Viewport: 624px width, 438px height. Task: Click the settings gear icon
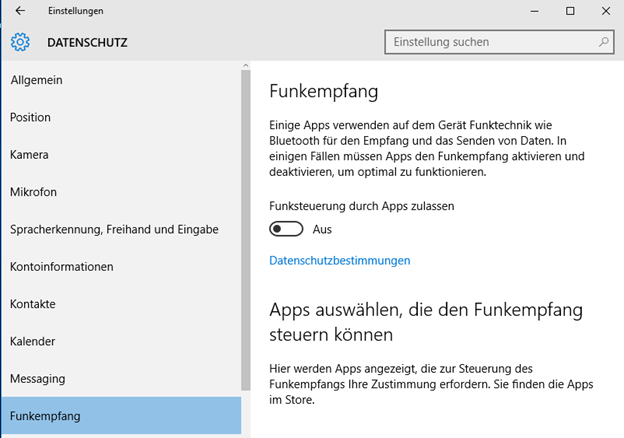[20, 42]
